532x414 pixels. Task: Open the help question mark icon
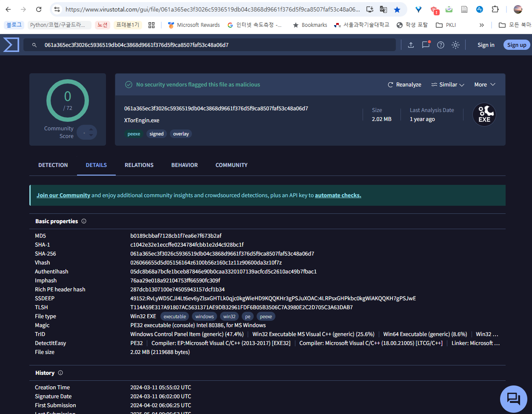tap(440, 45)
